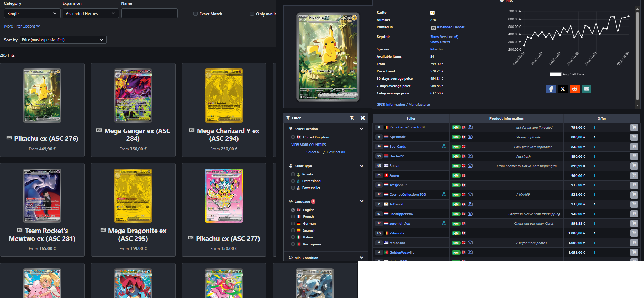The image size is (644, 299).
Task: Add xShinoda offer to cart
Action: [x=634, y=233]
